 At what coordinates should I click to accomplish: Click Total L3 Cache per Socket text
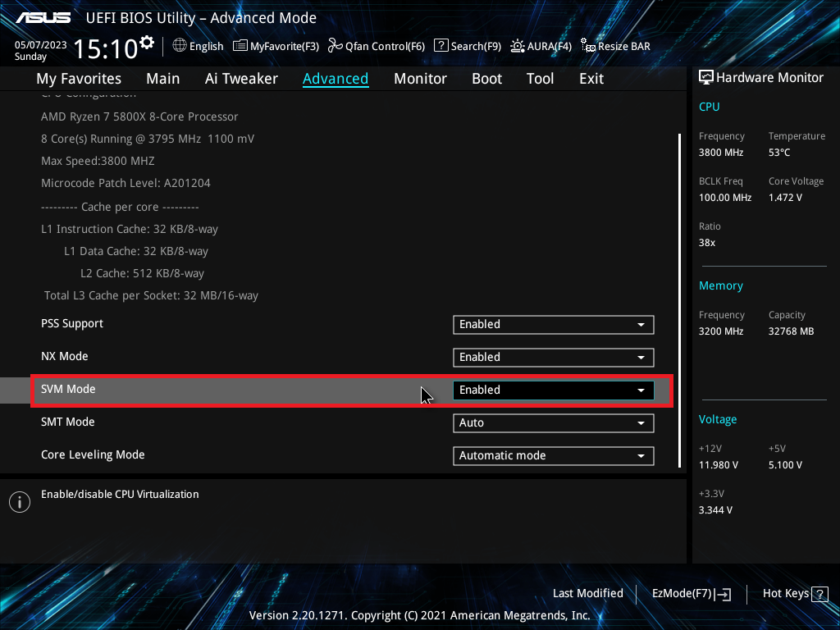tap(151, 295)
